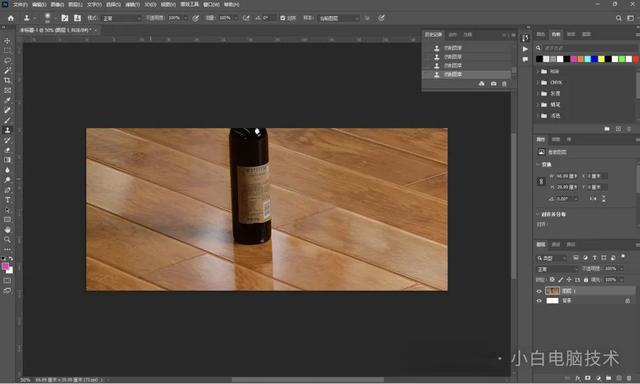The image size is (640, 384).
Task: Pick the magenta swatch in Swatches panel
Action: [573, 59]
